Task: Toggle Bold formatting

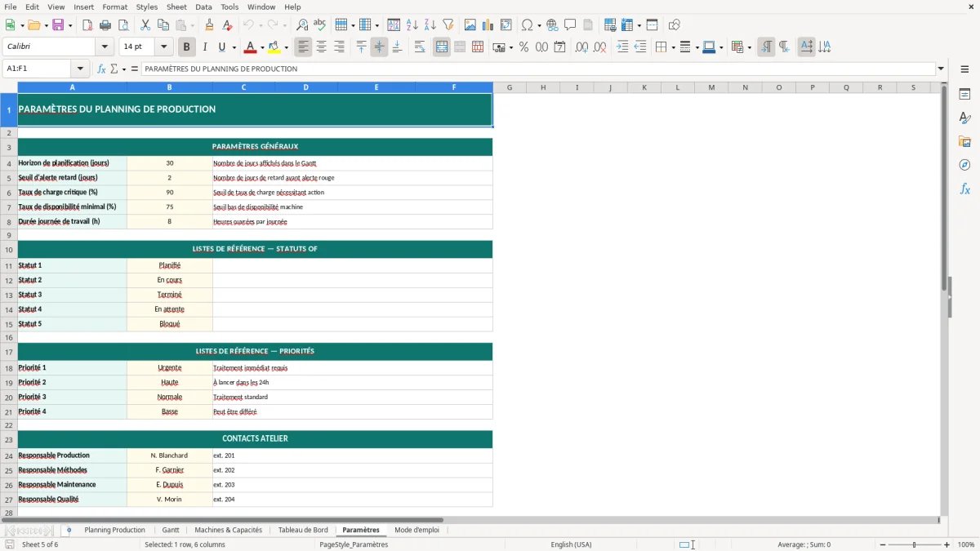Action: (186, 47)
